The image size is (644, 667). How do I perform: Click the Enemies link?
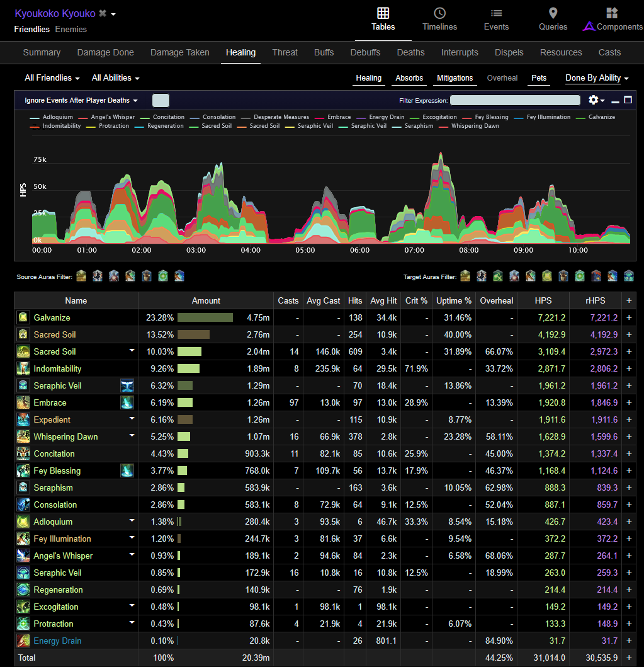71,30
